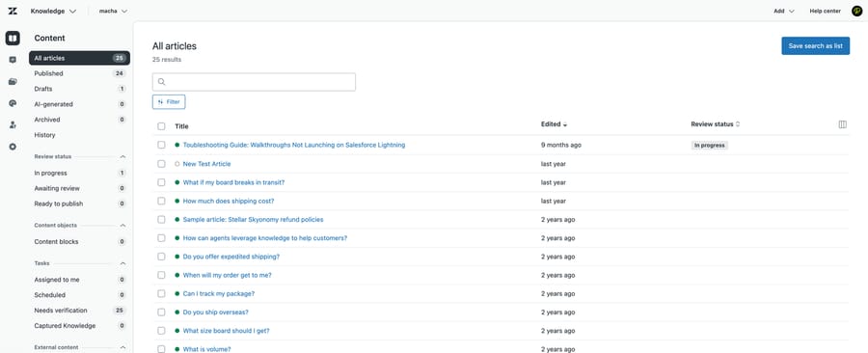Click the search magnifier icon
The image size is (868, 353).
click(x=162, y=82)
